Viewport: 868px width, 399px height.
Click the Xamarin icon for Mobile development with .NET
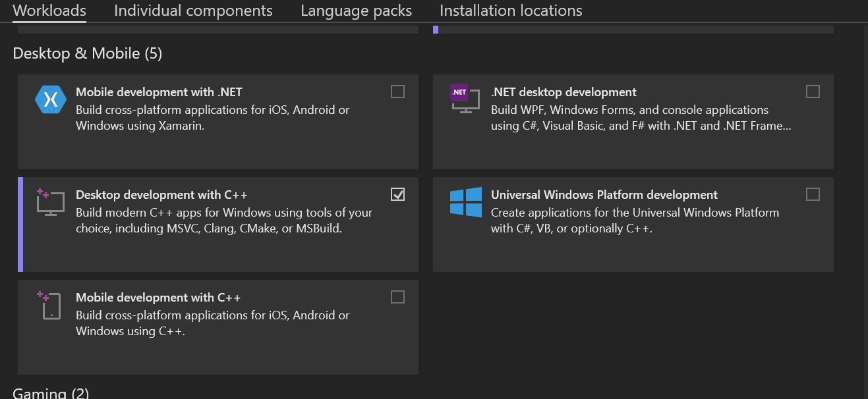(51, 99)
